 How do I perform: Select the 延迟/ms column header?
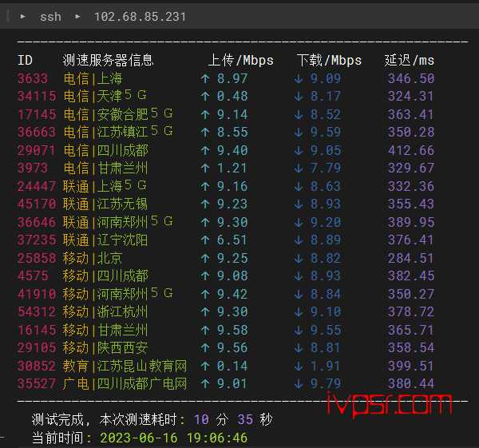(410, 60)
